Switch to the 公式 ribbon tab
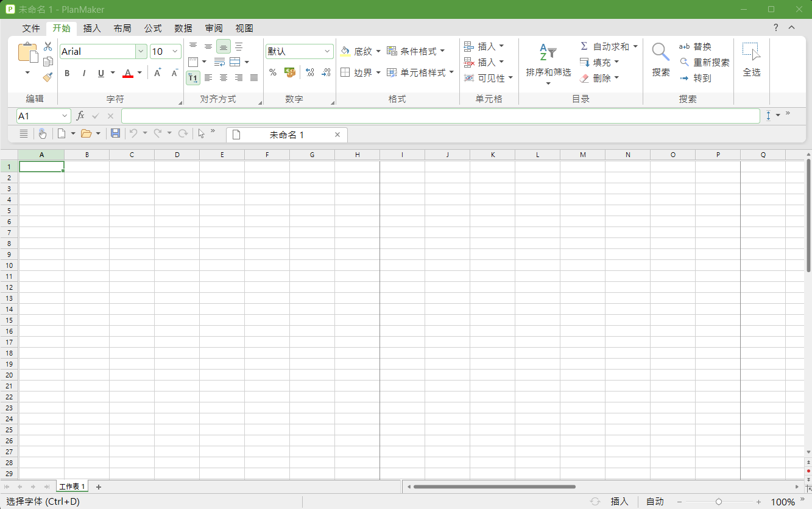812x509 pixels. pyautogui.click(x=153, y=29)
